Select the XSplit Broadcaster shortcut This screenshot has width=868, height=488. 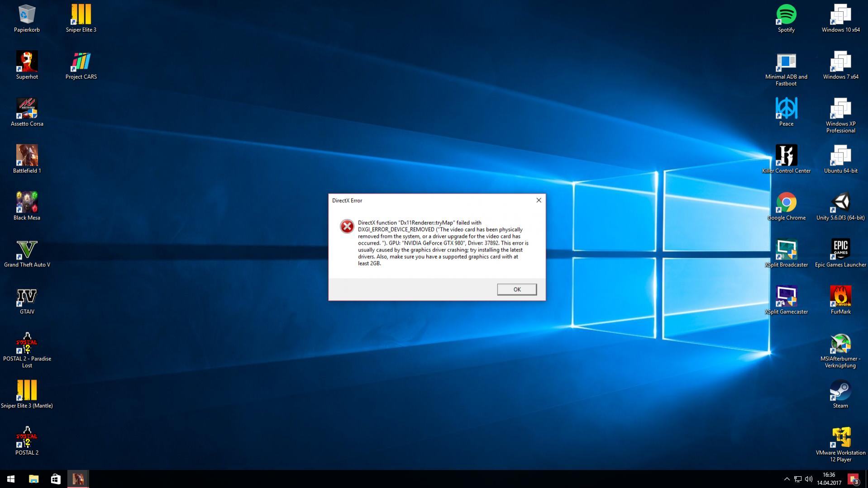point(786,253)
